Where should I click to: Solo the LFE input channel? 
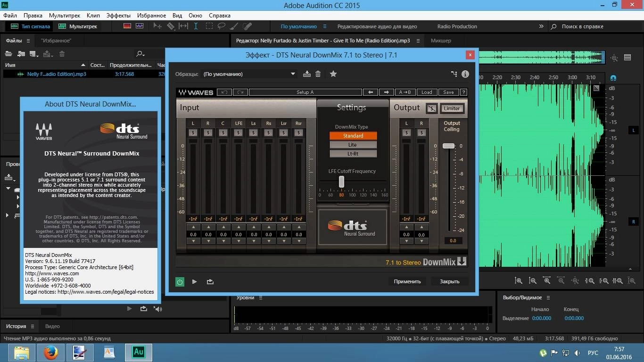tap(238, 133)
